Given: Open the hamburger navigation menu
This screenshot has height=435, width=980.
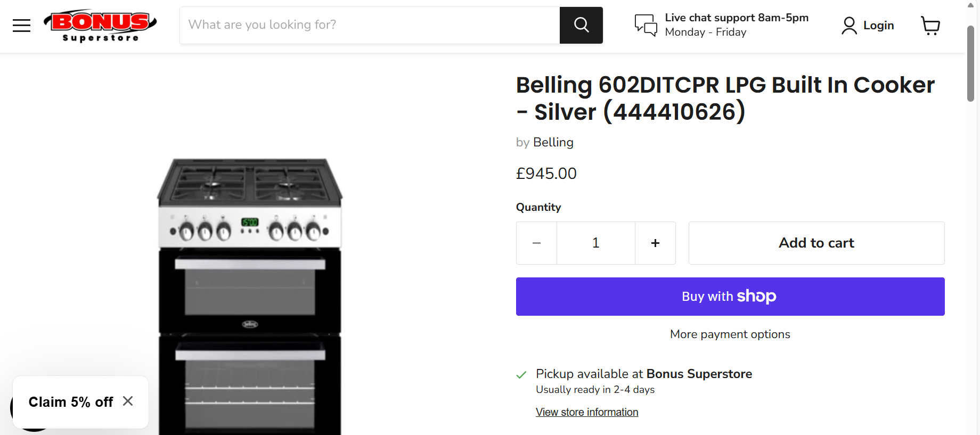Looking at the screenshot, I should [x=21, y=25].
